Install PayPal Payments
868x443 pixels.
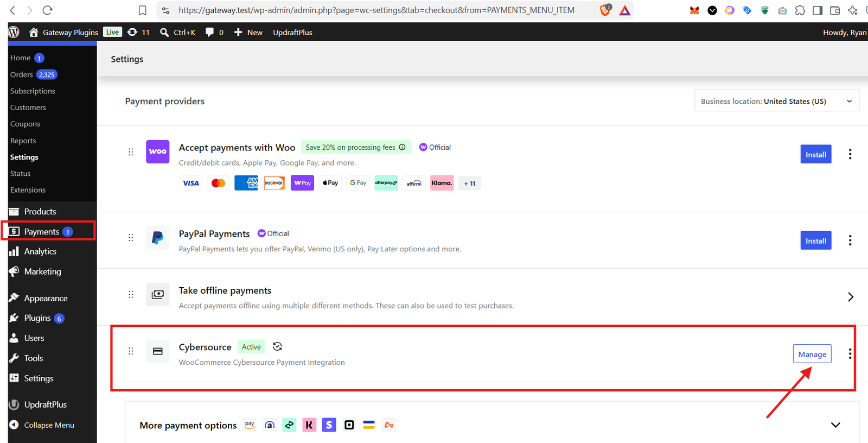(815, 241)
